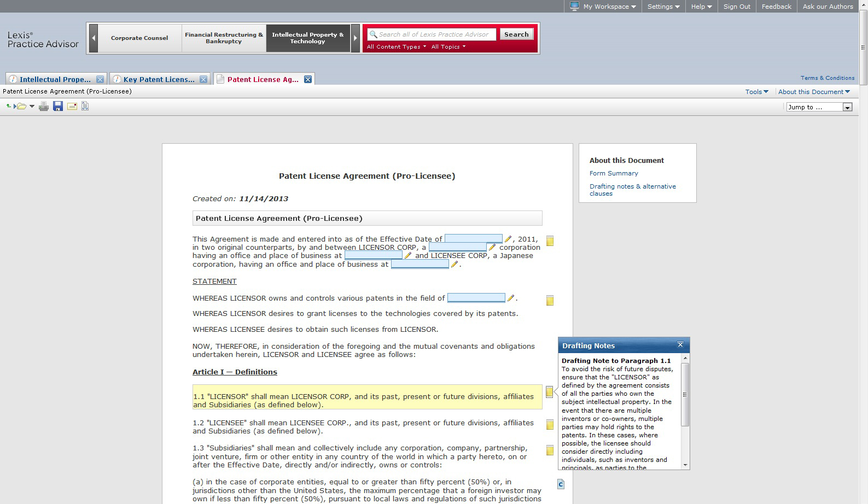This screenshot has height=504, width=868.
Task: Click the field of patents blank field
Action: [x=476, y=298]
